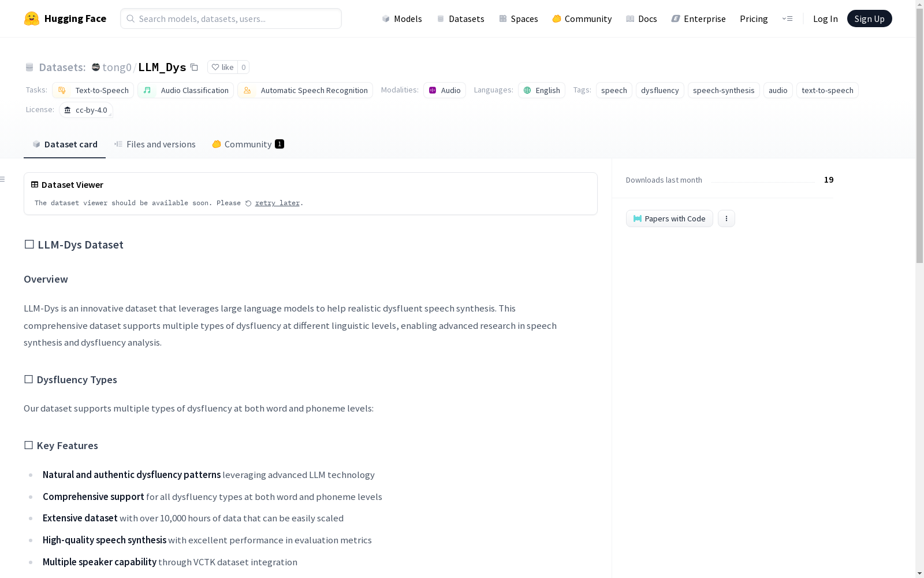Click the scrollbar down arrow

[x=919, y=573]
